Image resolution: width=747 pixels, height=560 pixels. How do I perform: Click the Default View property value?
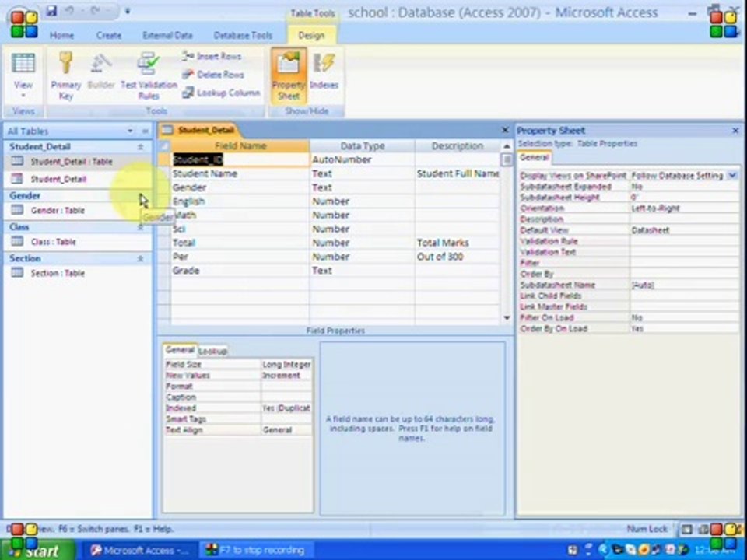point(684,230)
